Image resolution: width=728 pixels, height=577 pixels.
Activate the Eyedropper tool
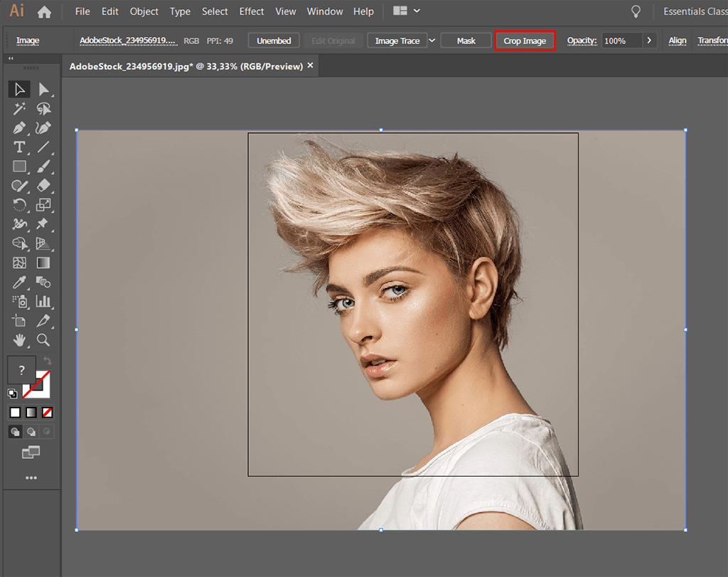click(19, 282)
